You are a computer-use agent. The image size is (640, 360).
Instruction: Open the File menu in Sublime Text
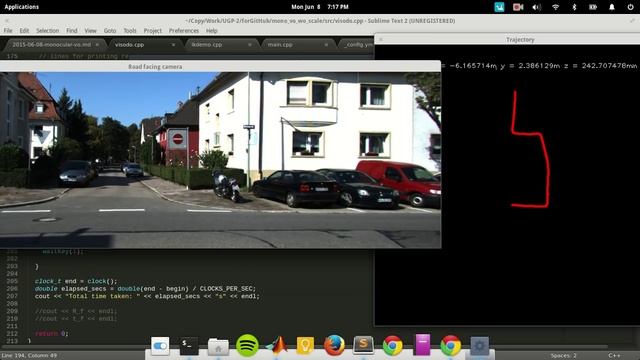[x=8, y=31]
